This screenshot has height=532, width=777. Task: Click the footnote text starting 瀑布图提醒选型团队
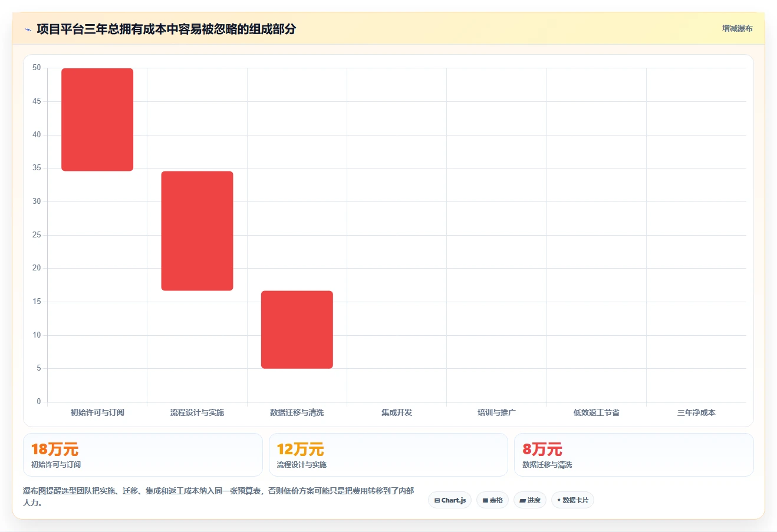[x=219, y=497]
